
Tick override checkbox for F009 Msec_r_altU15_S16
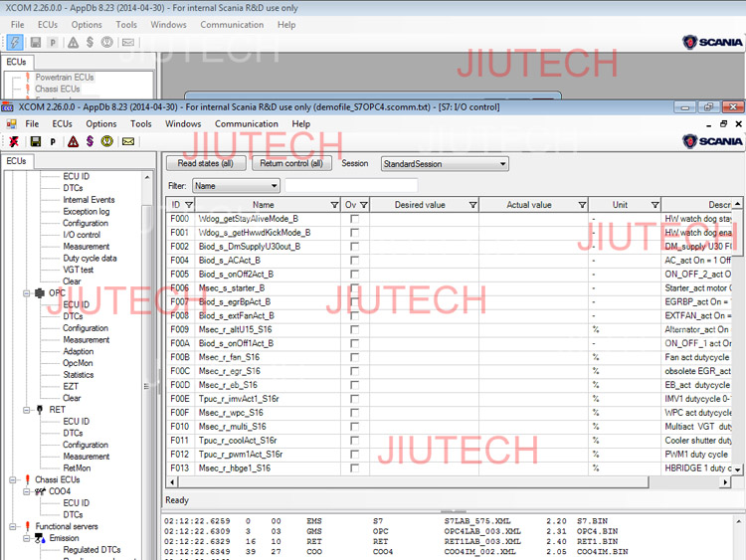[x=354, y=329]
